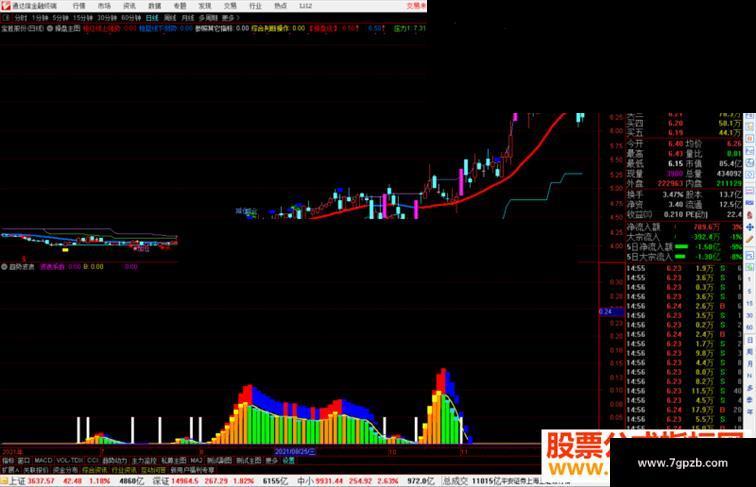Click the date label 2021/08/25

(x=295, y=452)
